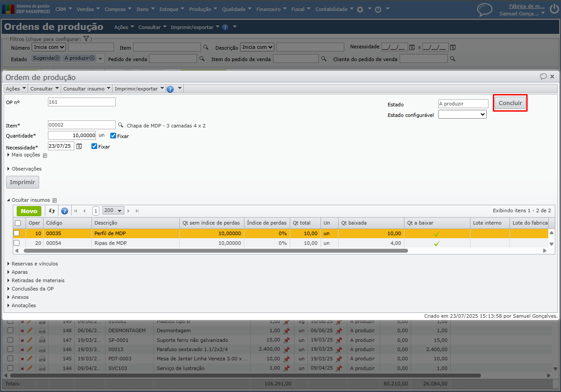Go to next page arrow in insumos grid
The width and height of the screenshot is (561, 392).
pos(129,211)
